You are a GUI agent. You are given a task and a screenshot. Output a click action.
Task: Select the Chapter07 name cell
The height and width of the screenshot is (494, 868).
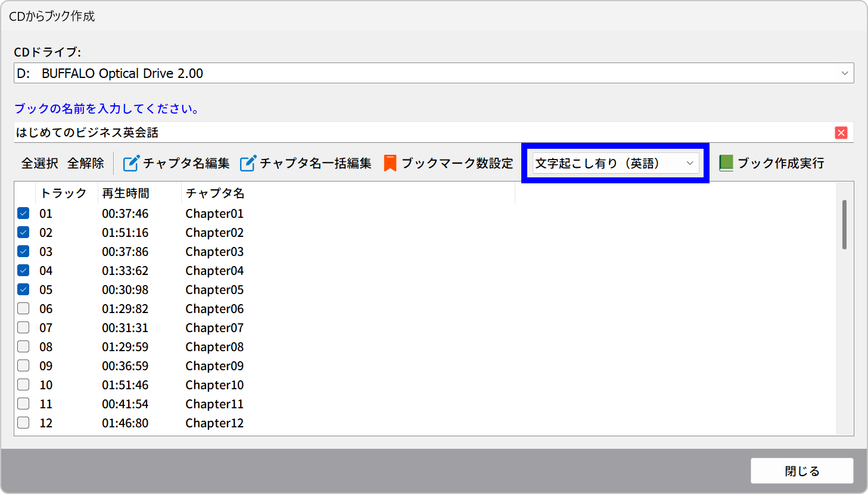[x=214, y=327]
